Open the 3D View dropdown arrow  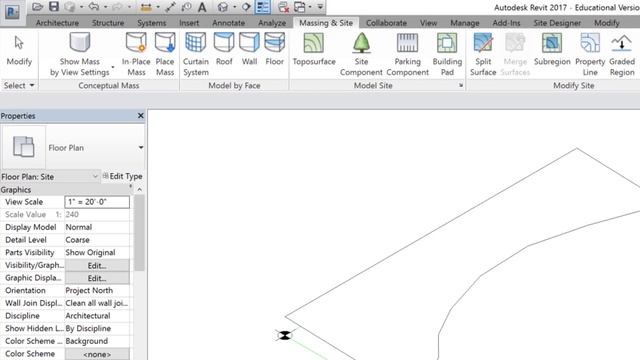[234, 7]
